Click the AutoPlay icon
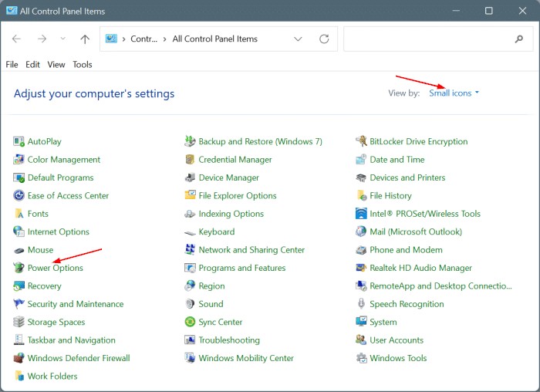Image resolution: width=540 pixels, height=392 pixels. pyautogui.click(x=19, y=141)
